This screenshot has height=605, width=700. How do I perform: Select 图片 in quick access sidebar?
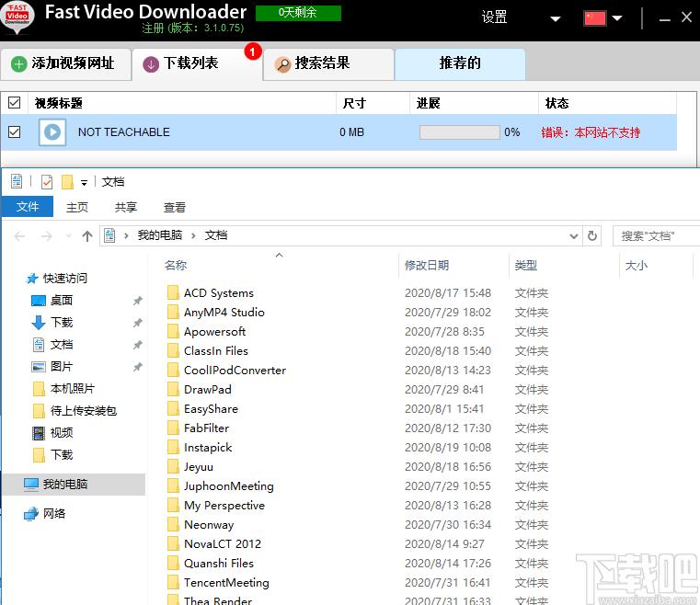(x=62, y=366)
